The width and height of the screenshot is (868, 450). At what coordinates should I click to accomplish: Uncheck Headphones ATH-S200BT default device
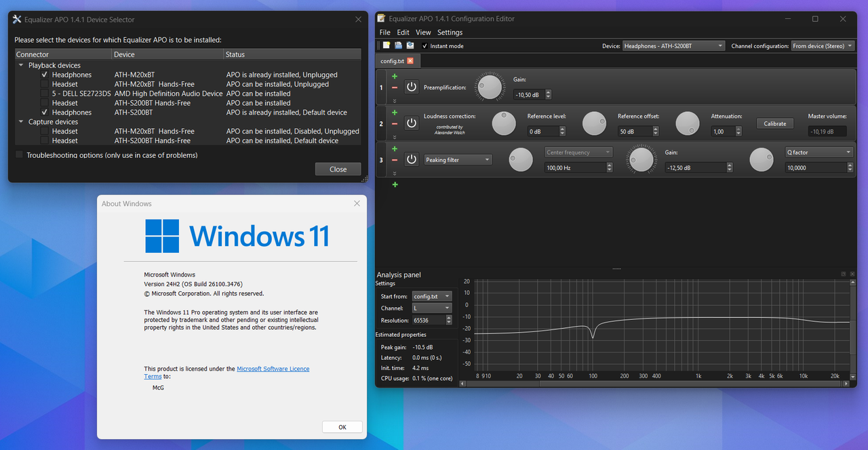point(45,112)
